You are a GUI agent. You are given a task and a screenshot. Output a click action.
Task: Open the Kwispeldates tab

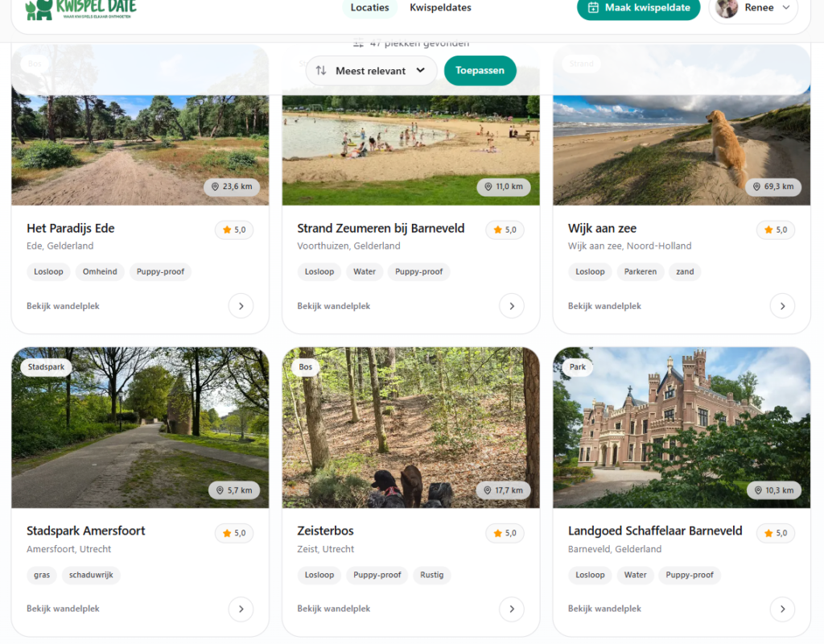(x=440, y=8)
